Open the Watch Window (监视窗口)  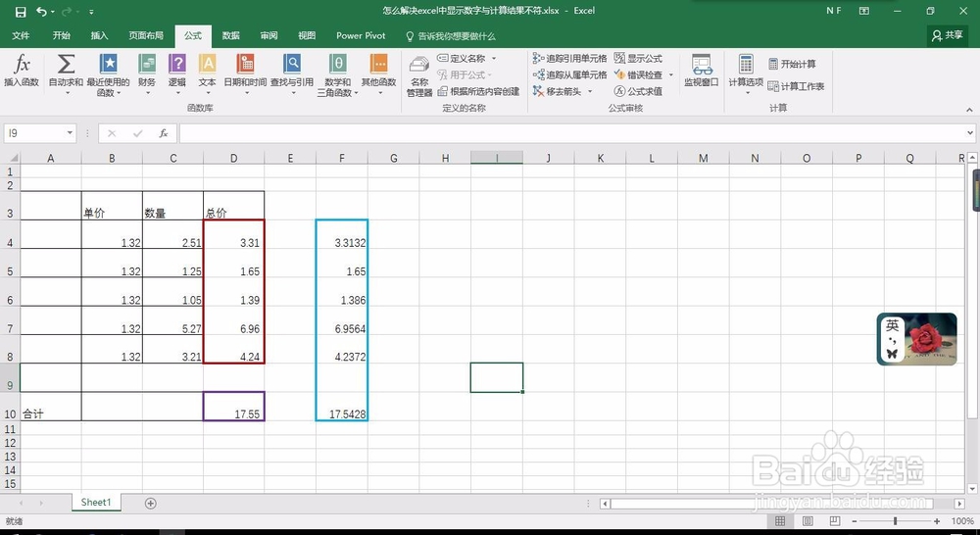[702, 70]
